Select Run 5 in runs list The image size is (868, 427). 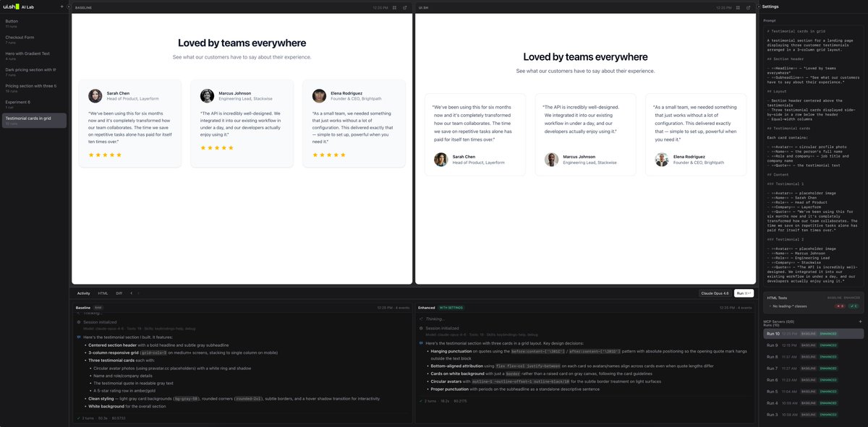pos(813,392)
